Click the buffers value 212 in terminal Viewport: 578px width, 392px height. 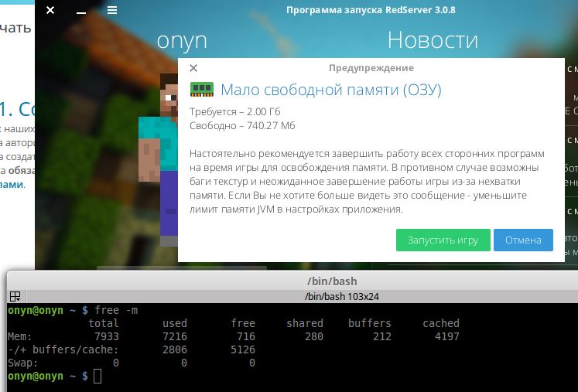[382, 336]
